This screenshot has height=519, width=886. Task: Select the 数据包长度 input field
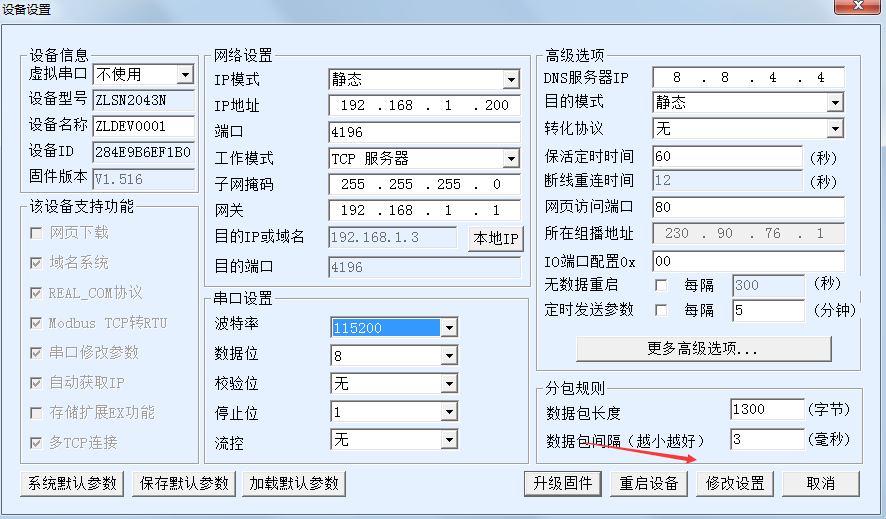point(766,410)
